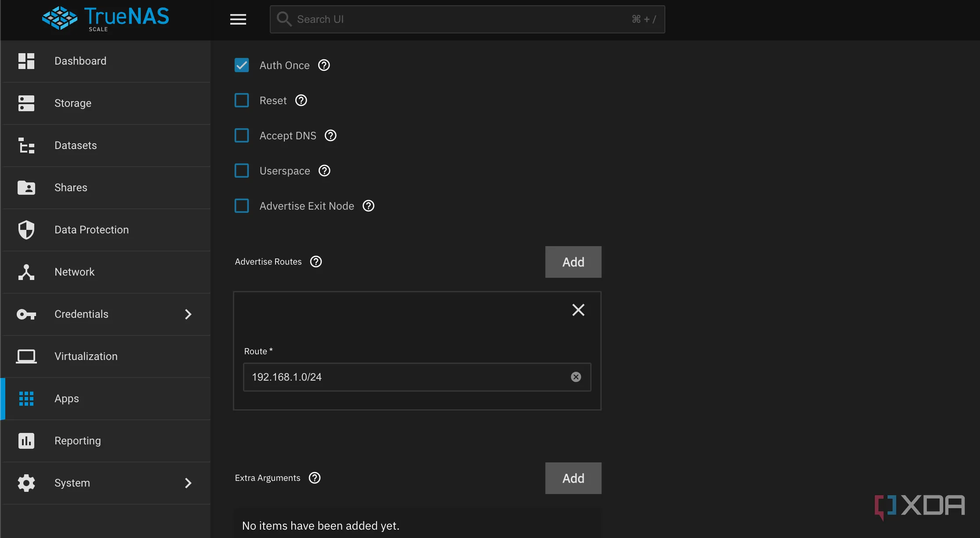Click the Route input 192.168.1.0/24
Screen dimensions: 980x538
click(417, 377)
